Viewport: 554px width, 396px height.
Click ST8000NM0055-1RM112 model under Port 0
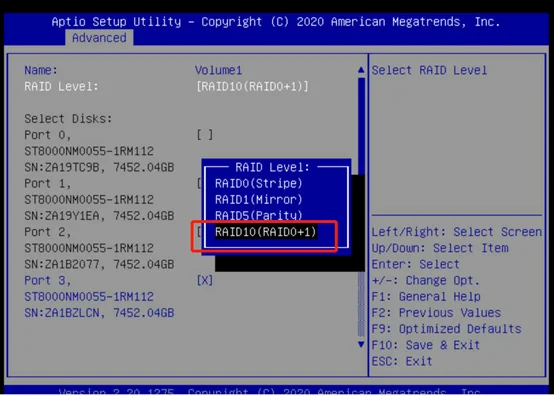89,151
